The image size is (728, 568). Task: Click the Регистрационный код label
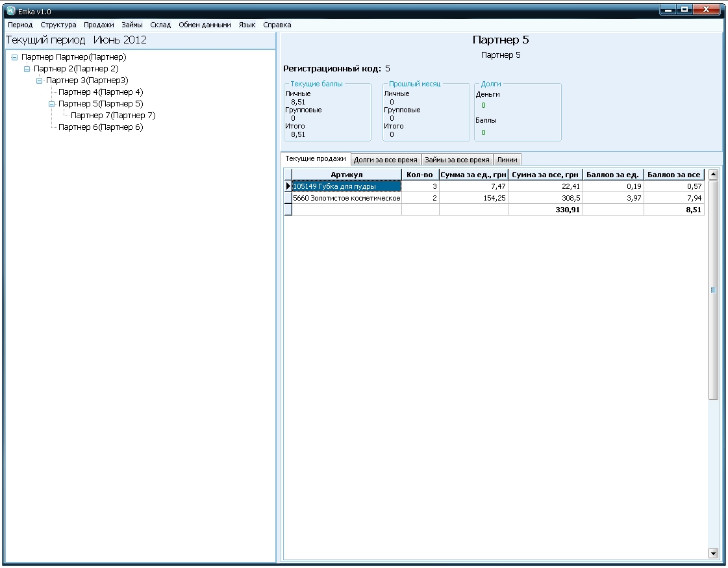point(332,69)
